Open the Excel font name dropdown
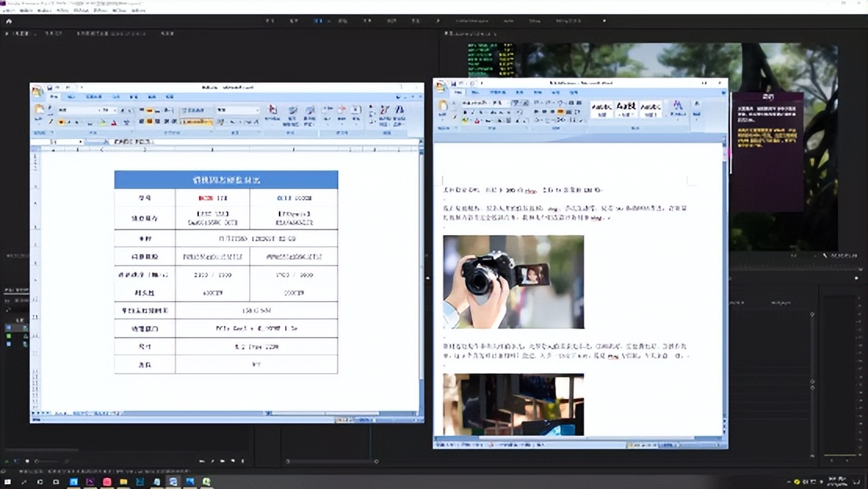The width and height of the screenshot is (868, 489). pos(78,110)
